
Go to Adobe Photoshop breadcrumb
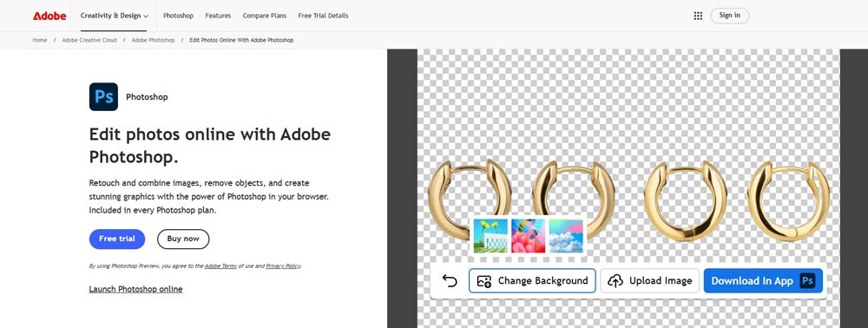coord(153,41)
